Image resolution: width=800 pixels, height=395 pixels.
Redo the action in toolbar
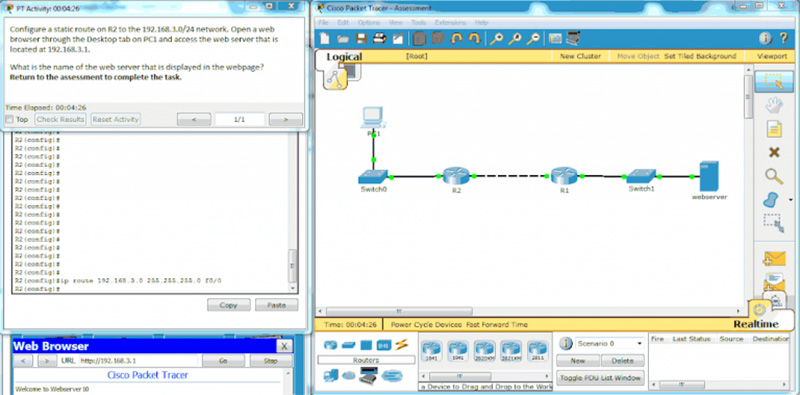tap(474, 39)
